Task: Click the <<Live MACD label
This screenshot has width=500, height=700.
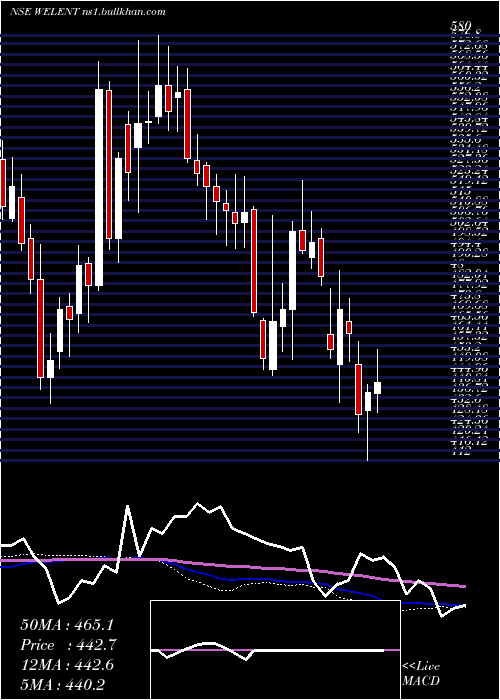Action: (421, 673)
